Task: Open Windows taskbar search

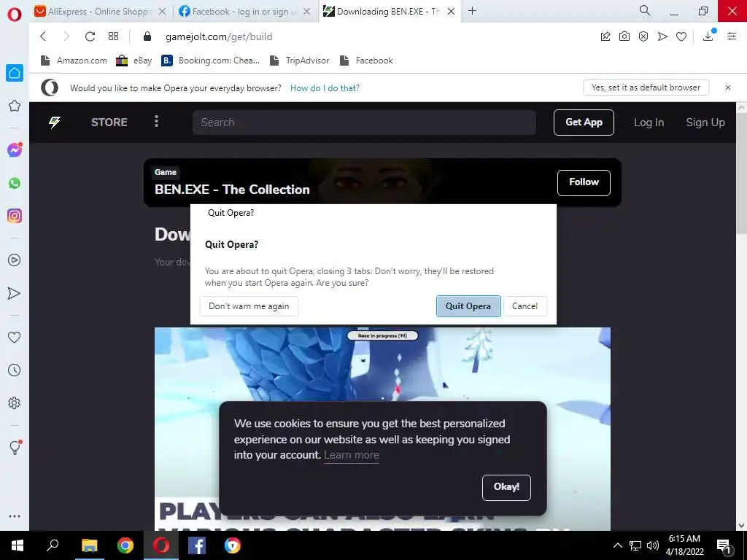Action: click(53, 545)
